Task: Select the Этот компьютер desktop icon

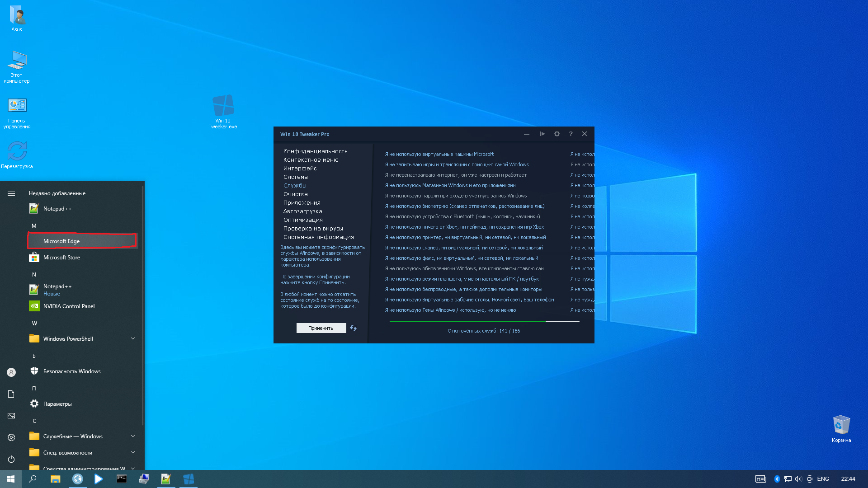Action: (x=17, y=67)
